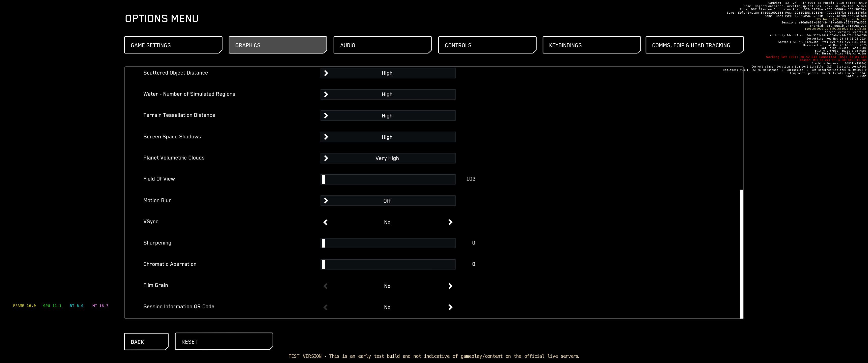Screen dimensions: 868x363
Task: Toggle the VSync value showing No
Action: tap(387, 222)
